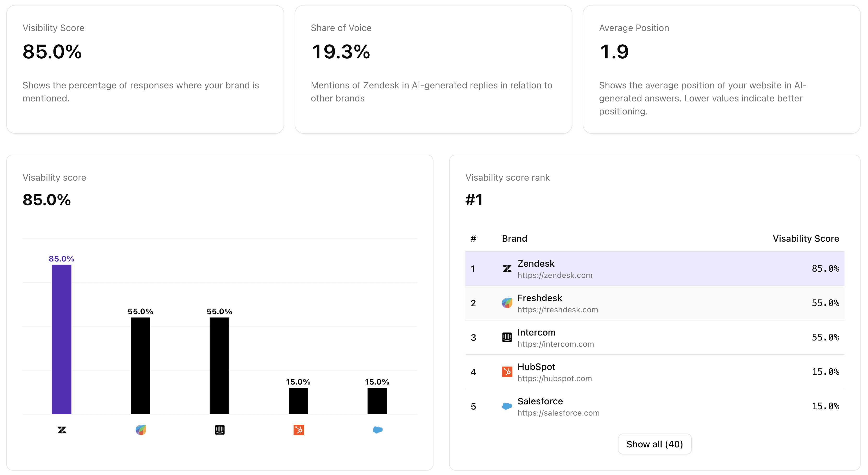Click the Share of Voice metric card
The height and width of the screenshot is (475, 868).
click(433, 69)
